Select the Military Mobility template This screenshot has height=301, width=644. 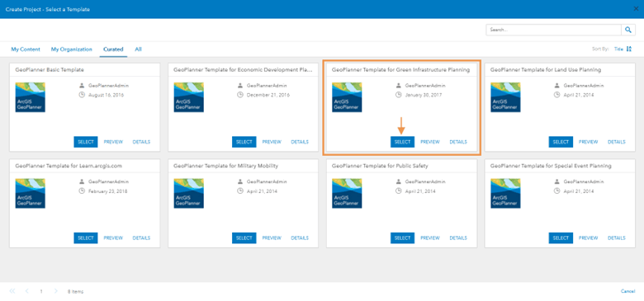244,238
